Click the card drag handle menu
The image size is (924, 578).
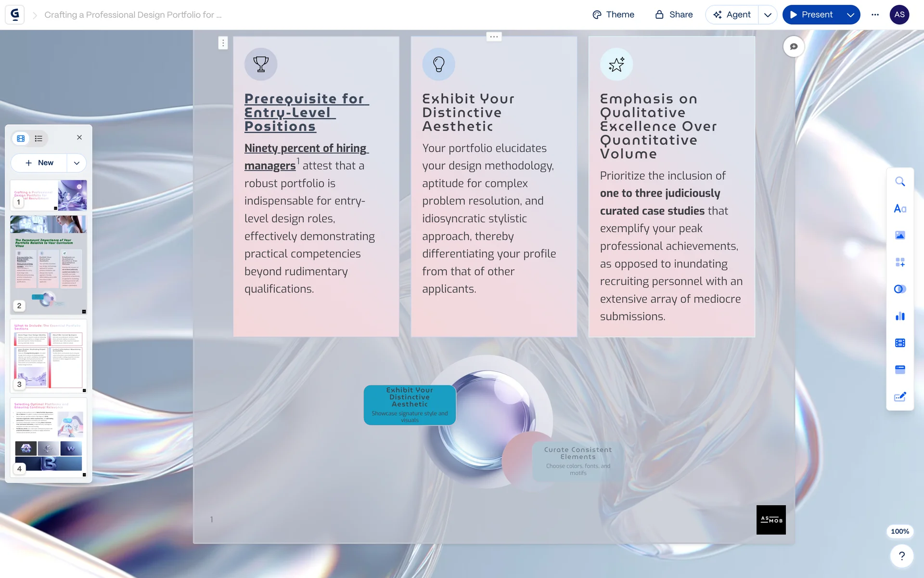click(x=223, y=43)
